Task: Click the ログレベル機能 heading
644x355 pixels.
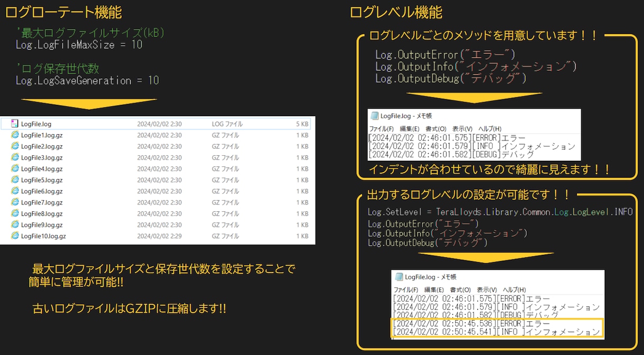Action: [x=396, y=12]
